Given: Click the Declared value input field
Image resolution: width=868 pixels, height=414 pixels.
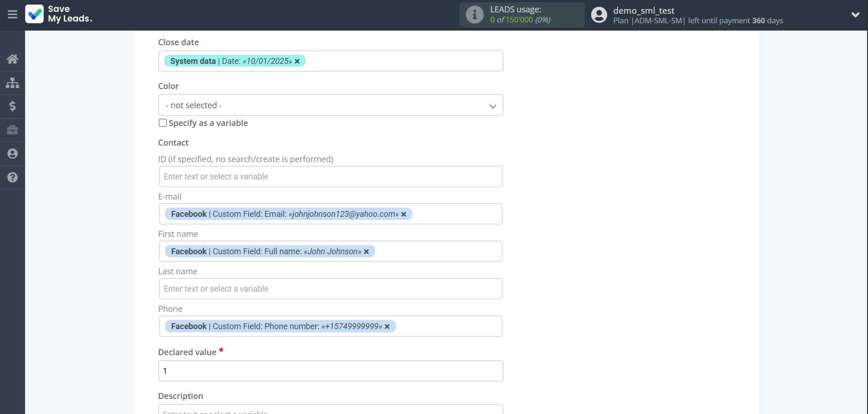Looking at the screenshot, I should click(330, 371).
